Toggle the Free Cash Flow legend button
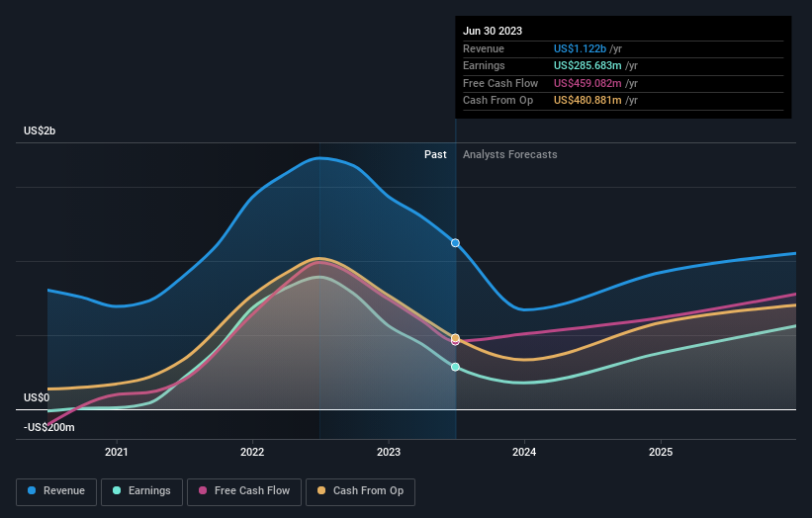This screenshot has height=518, width=812. point(244,491)
